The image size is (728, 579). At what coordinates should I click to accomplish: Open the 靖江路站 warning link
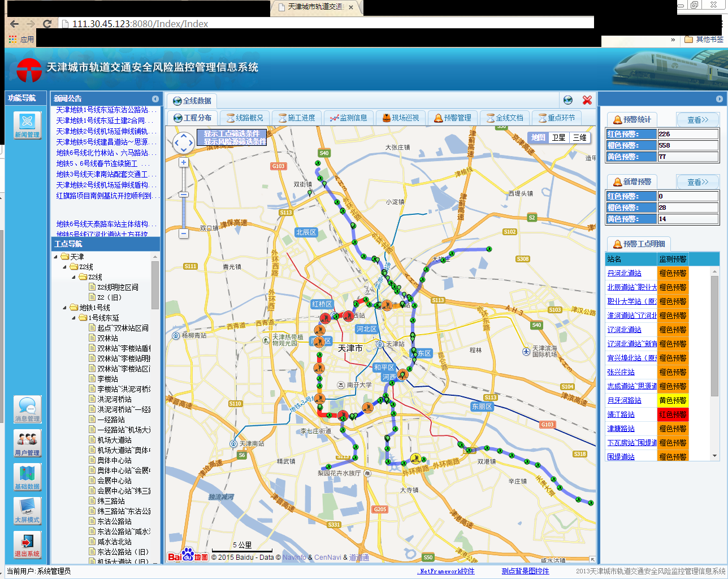pyautogui.click(x=621, y=414)
